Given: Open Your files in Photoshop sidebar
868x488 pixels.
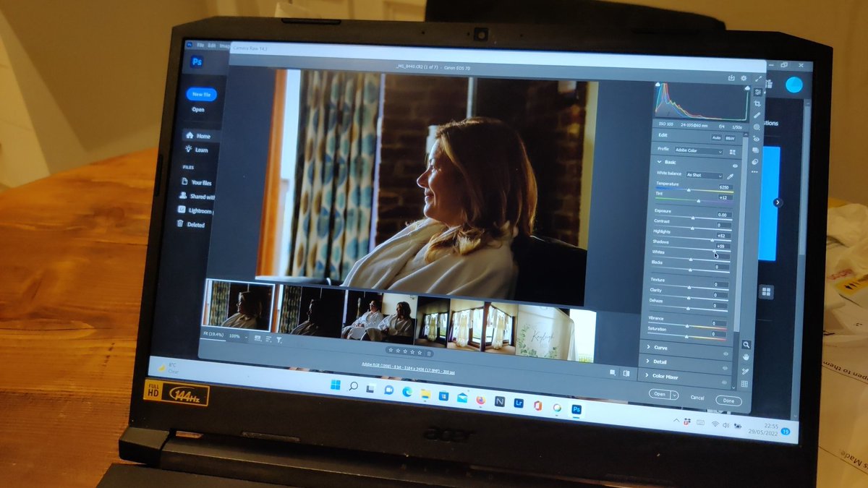Looking at the screenshot, I should 196,182.
